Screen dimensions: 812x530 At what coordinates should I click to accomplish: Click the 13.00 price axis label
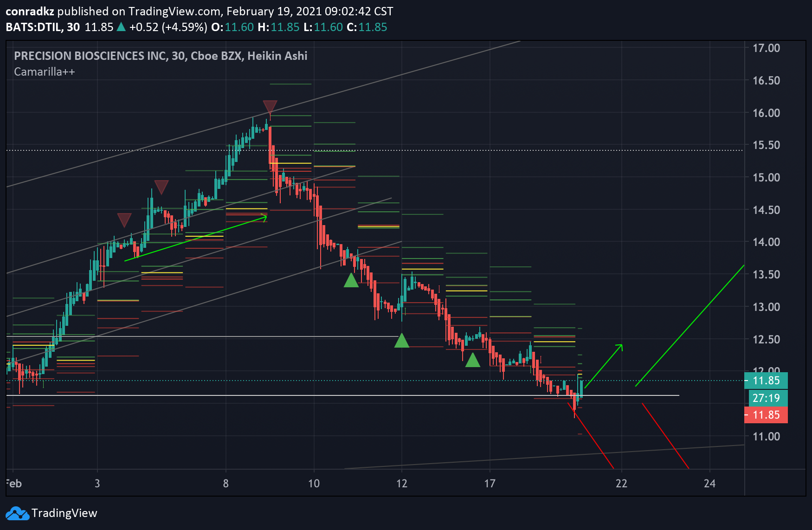[766, 307]
